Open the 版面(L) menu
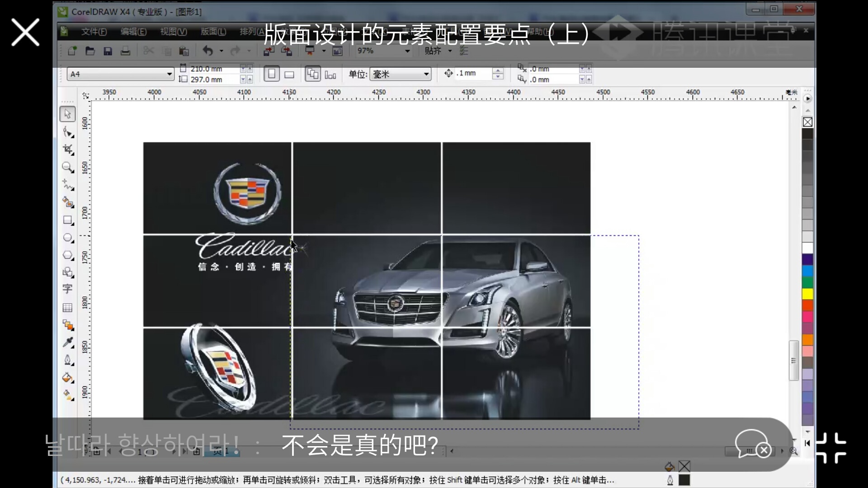Image resolution: width=868 pixels, height=488 pixels. [x=213, y=32]
